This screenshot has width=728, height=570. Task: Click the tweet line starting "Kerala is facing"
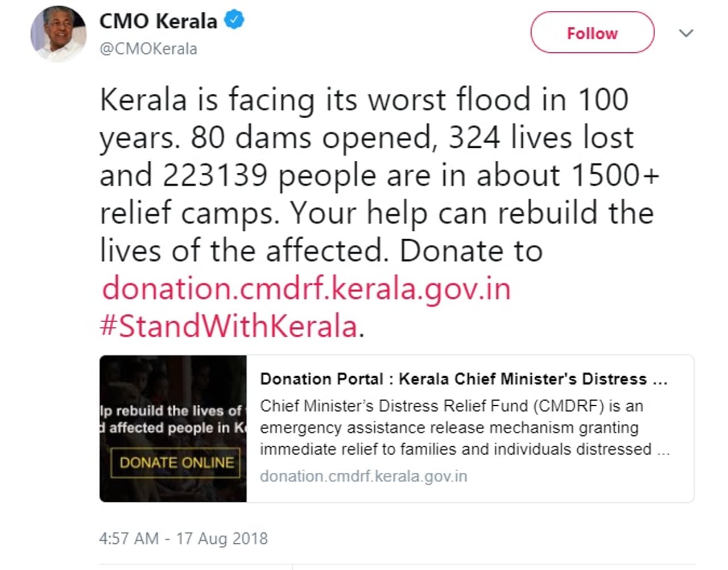click(x=364, y=99)
